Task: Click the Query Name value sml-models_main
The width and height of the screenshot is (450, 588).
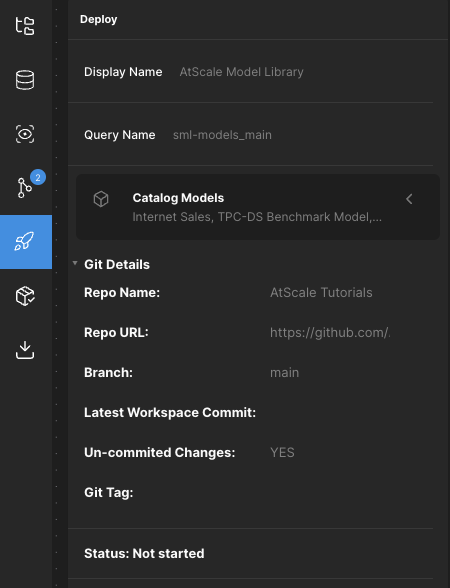Action: pyautogui.click(x=222, y=135)
